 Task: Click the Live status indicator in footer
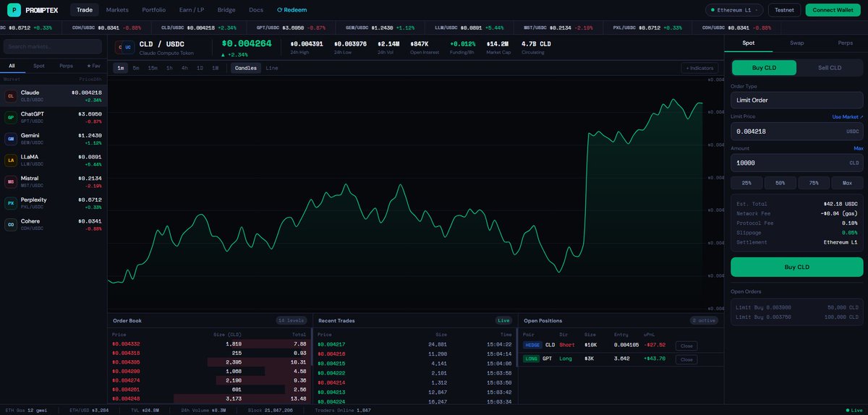tap(854, 410)
